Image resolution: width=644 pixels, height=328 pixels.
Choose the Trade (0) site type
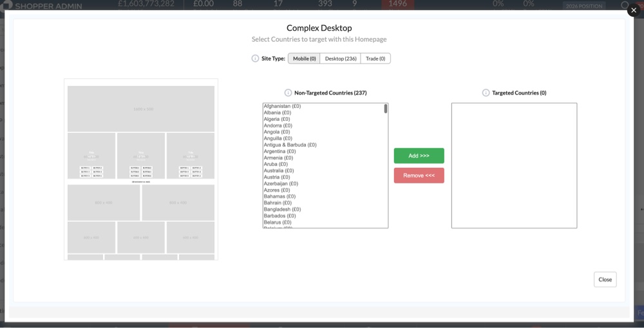click(x=375, y=59)
